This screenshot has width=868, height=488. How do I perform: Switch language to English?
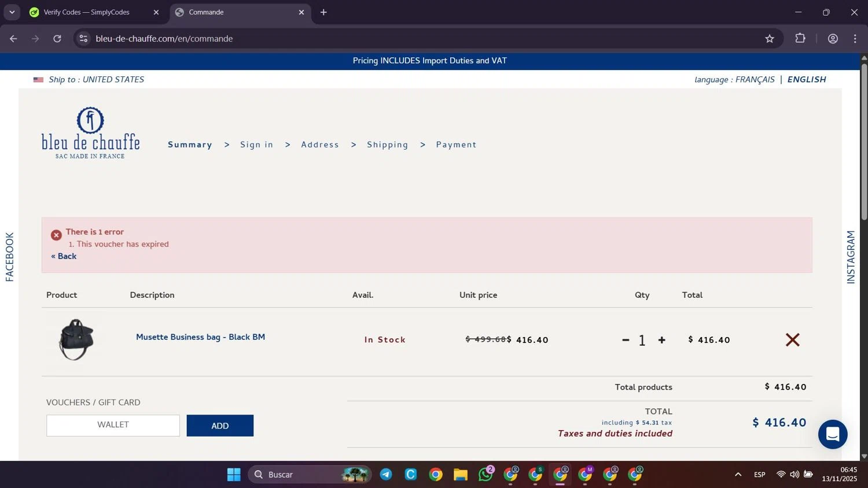tap(807, 80)
